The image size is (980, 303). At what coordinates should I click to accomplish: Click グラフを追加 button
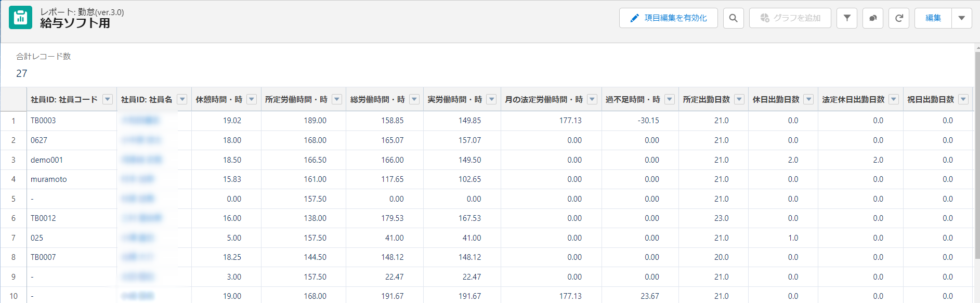(x=790, y=18)
